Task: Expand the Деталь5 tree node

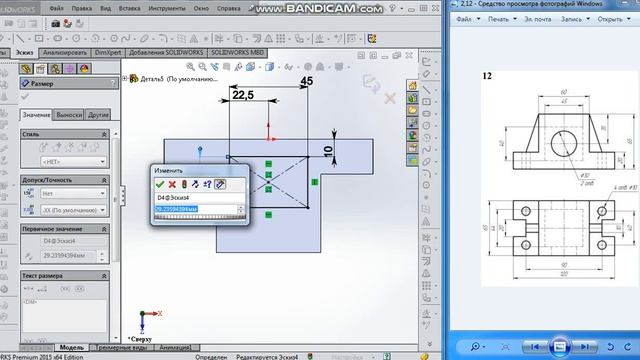Action: [125, 78]
